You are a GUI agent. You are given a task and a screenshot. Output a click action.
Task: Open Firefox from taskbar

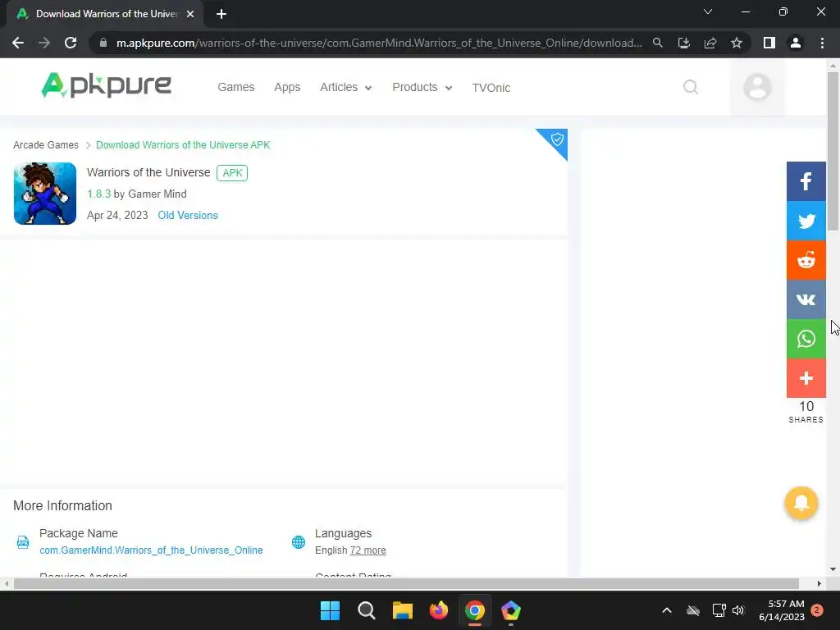click(x=439, y=610)
